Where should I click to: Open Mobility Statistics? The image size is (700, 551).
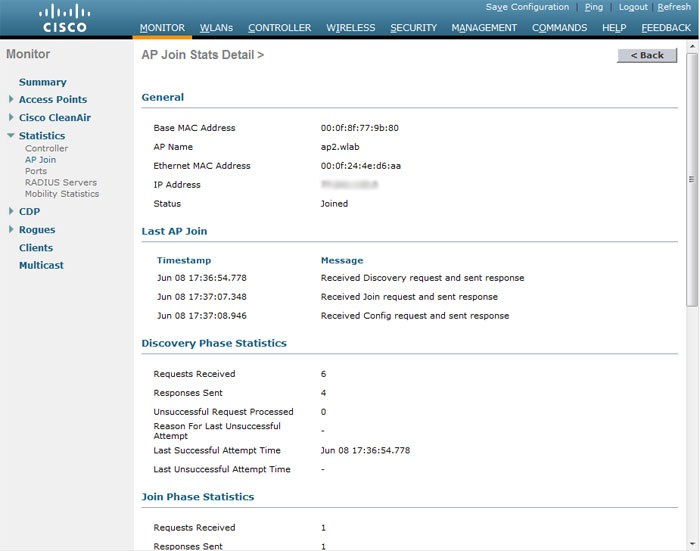[62, 194]
